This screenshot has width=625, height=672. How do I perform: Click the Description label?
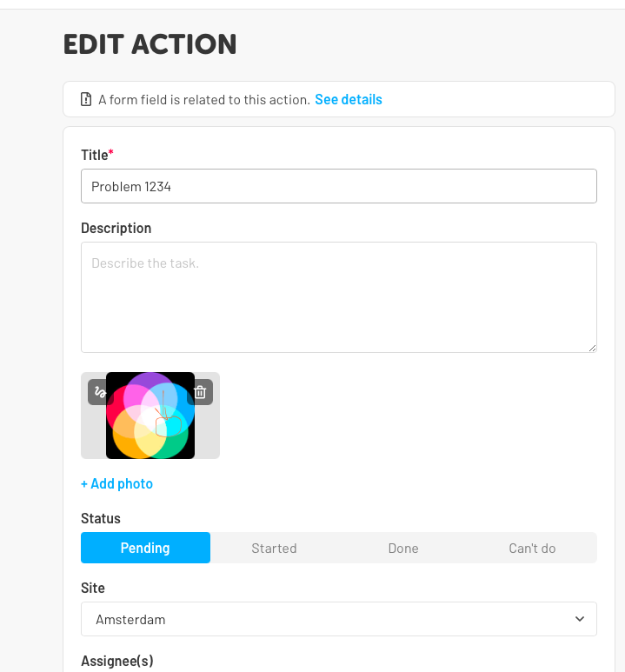(116, 228)
